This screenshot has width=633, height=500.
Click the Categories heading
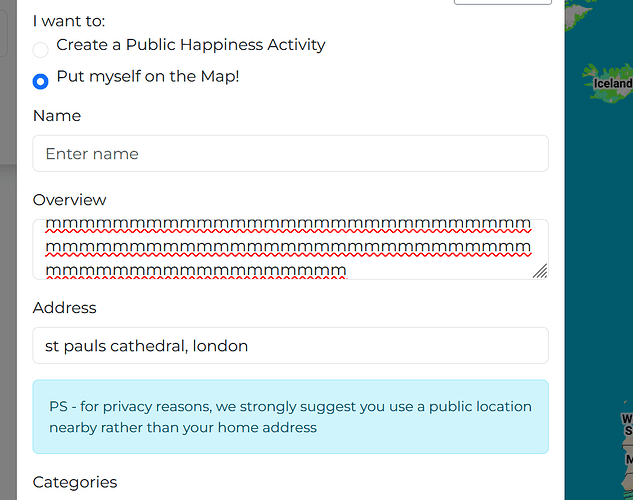pos(75,482)
